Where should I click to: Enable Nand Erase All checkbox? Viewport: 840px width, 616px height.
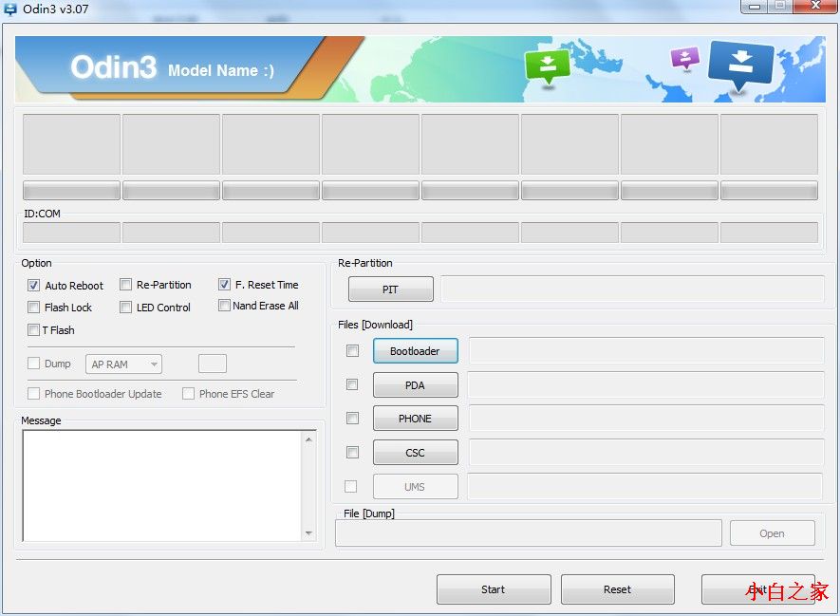[224, 306]
